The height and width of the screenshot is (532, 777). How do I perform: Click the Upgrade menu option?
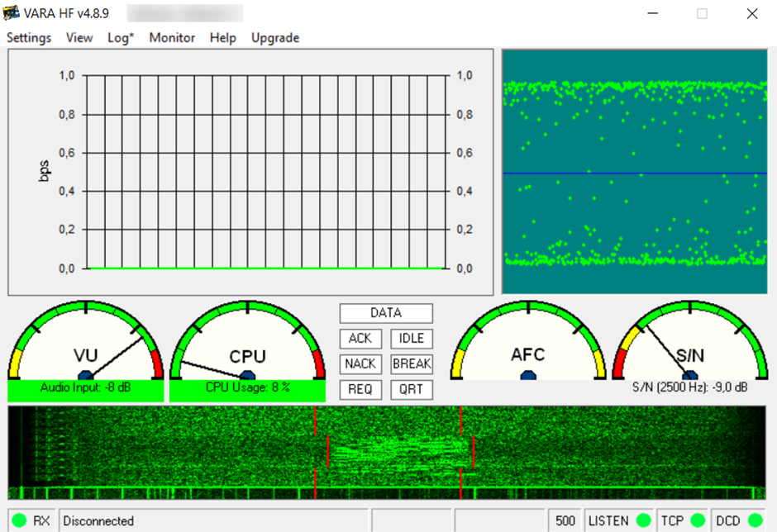coord(274,38)
